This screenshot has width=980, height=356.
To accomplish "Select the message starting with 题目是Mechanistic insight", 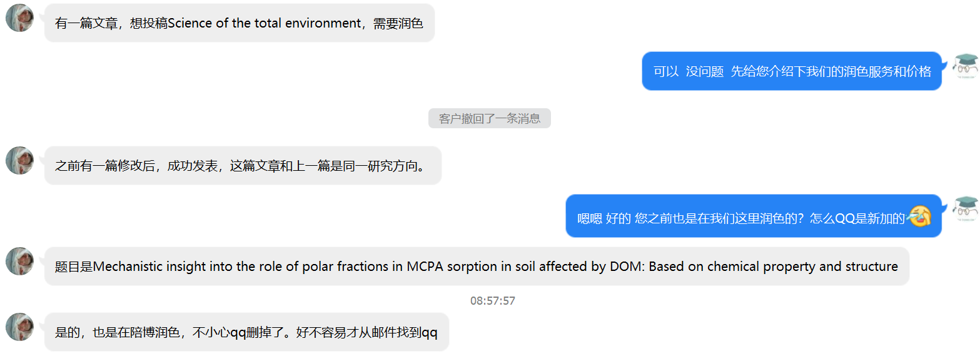I will (x=477, y=267).
